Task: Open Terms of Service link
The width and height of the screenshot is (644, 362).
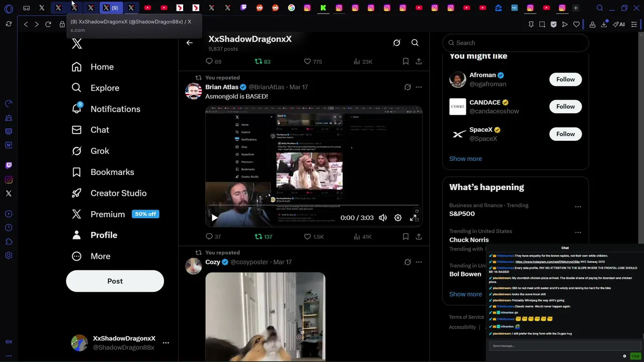Action: 466,317
